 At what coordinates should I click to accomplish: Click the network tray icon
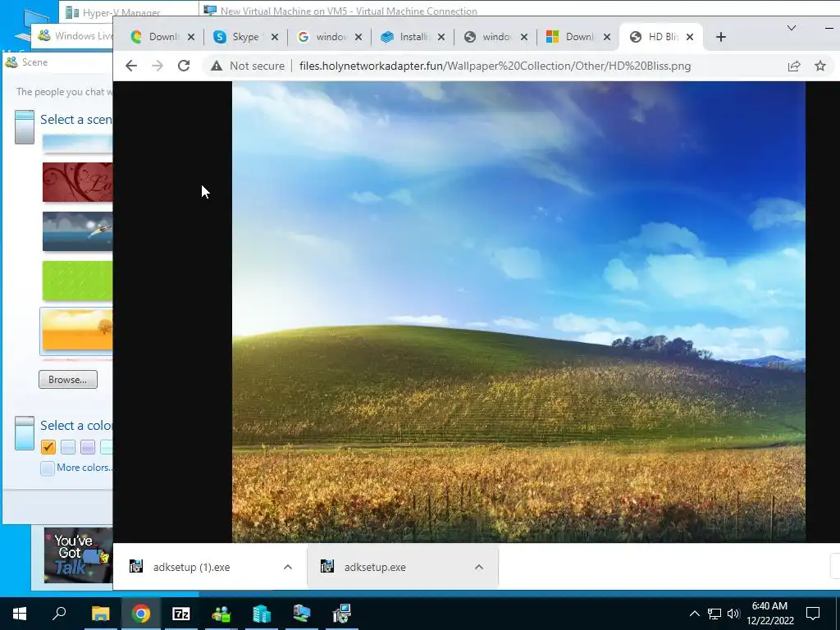[714, 614]
